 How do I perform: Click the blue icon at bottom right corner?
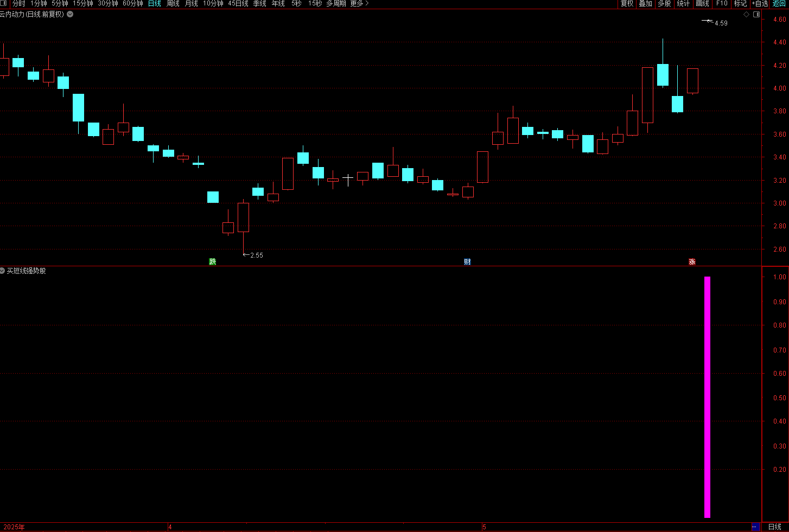tap(755, 527)
